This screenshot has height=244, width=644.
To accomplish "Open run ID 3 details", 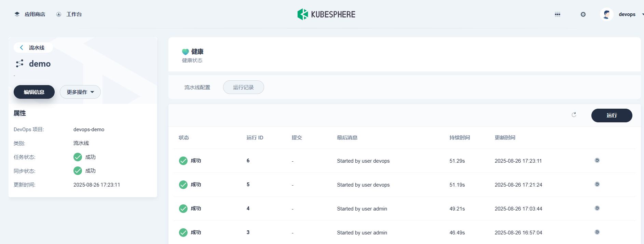I will click(x=248, y=232).
